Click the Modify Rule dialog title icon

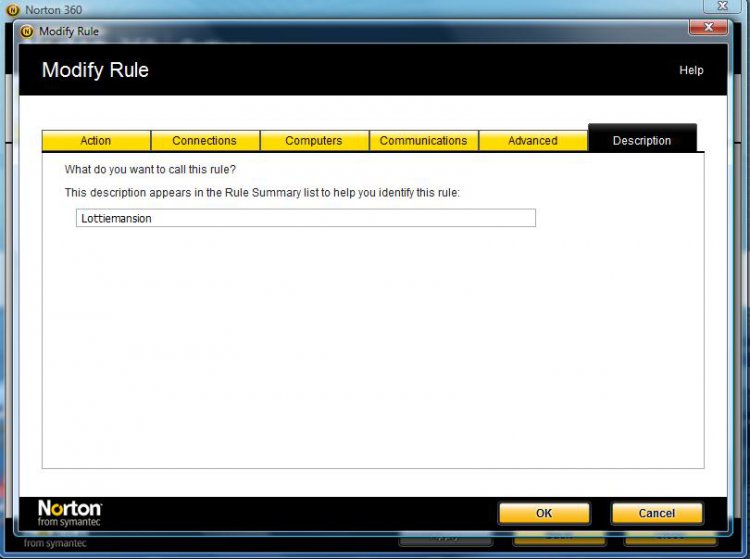(27, 31)
